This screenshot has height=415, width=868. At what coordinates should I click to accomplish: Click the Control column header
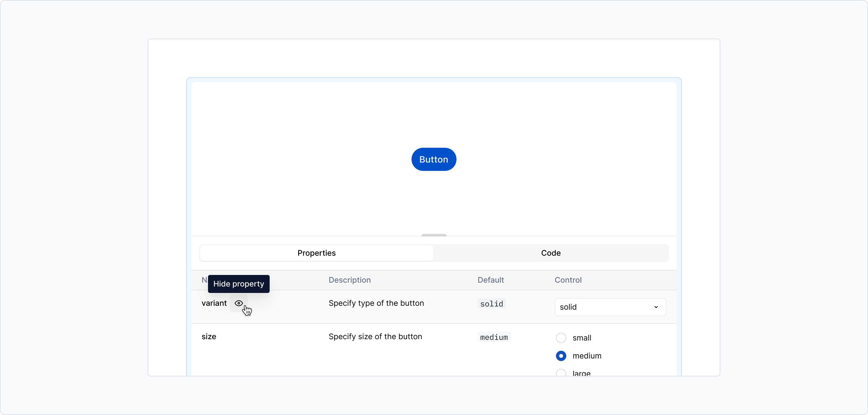click(x=568, y=280)
